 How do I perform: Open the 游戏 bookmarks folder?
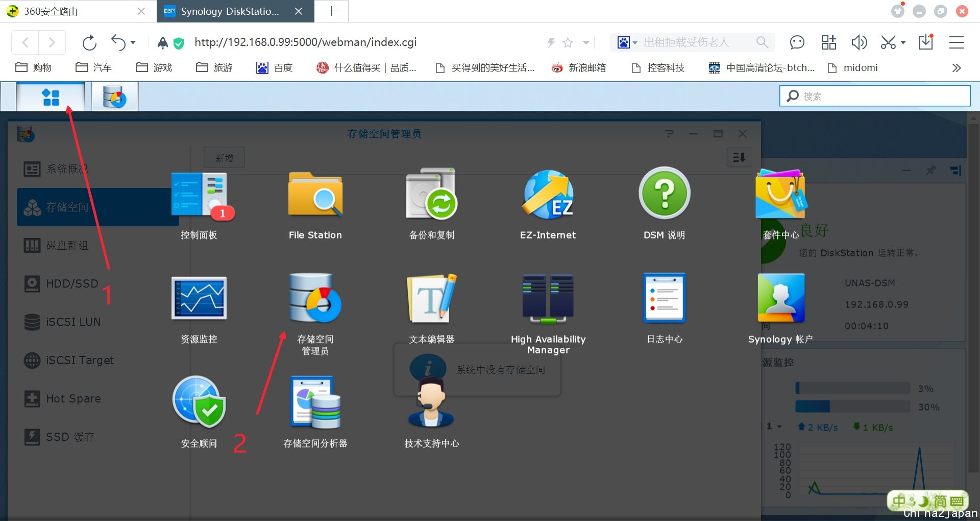coord(154,67)
